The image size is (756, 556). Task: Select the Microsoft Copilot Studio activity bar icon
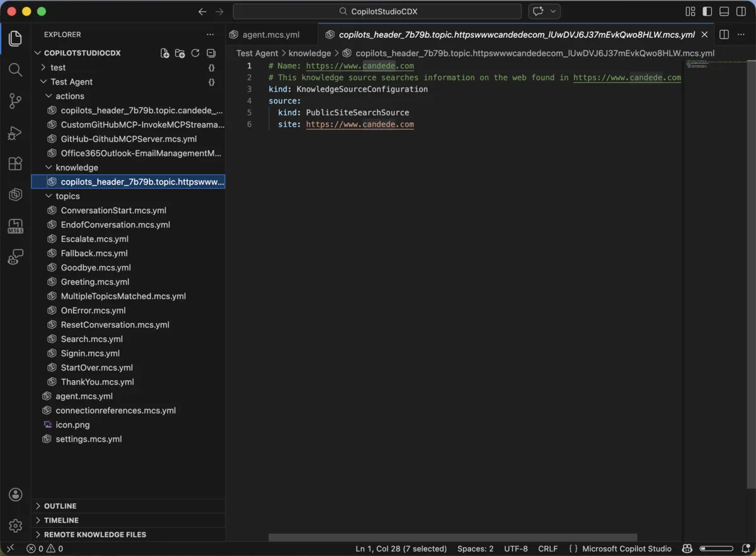click(x=15, y=194)
